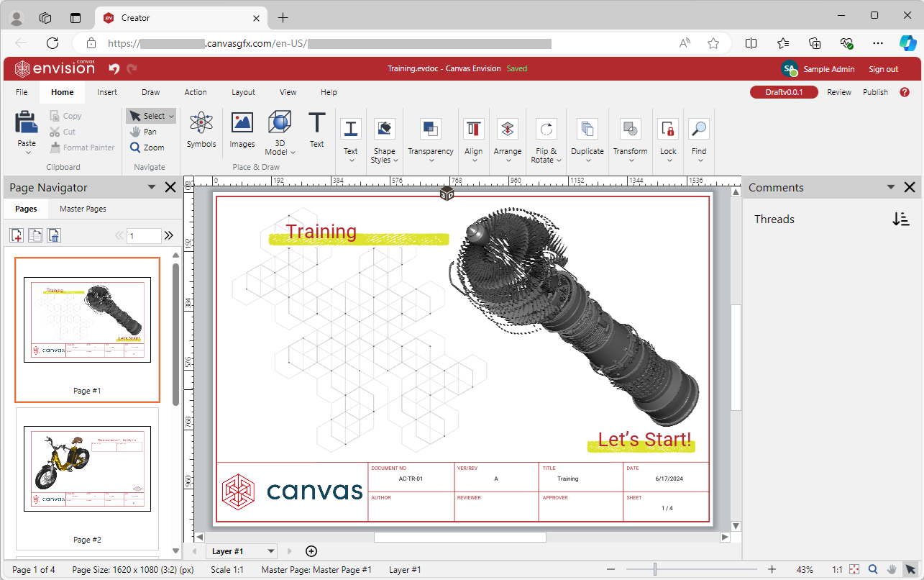Select the large Text tool icon

(317, 122)
